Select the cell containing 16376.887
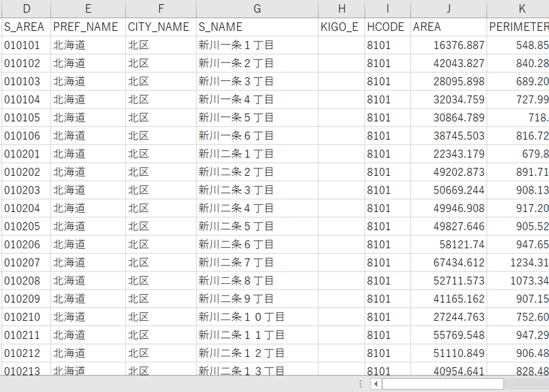The height and width of the screenshot is (392, 549). (449, 45)
